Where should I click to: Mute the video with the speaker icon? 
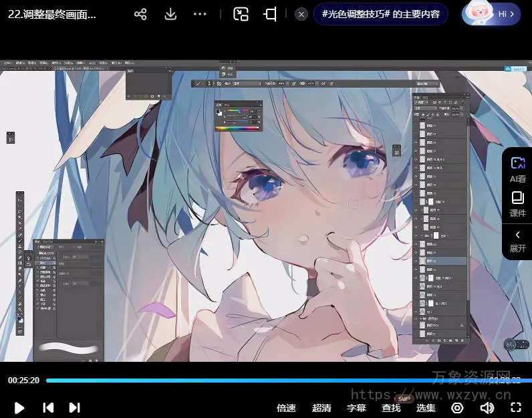tap(487, 407)
